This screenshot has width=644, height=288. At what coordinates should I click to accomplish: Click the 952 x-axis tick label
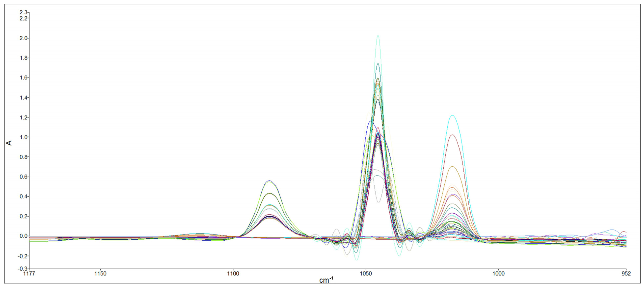tap(626, 274)
